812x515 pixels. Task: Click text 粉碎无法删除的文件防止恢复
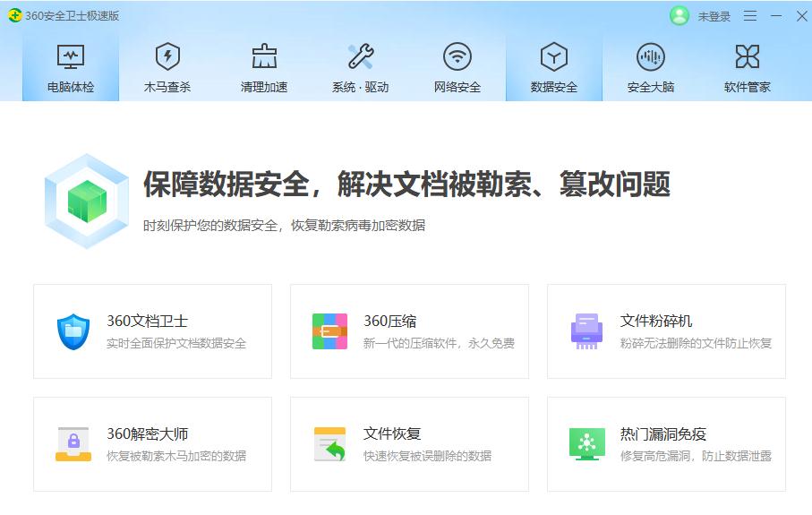click(x=696, y=343)
